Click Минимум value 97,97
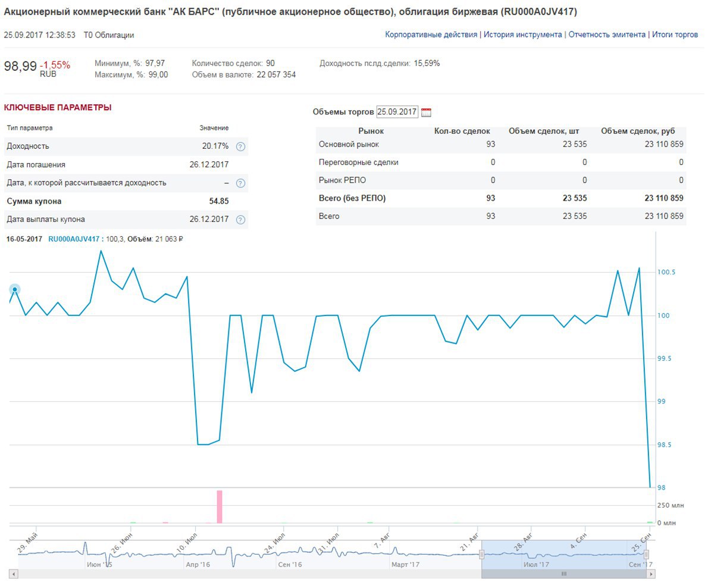Viewport: 708px width, 588px height. pos(155,63)
